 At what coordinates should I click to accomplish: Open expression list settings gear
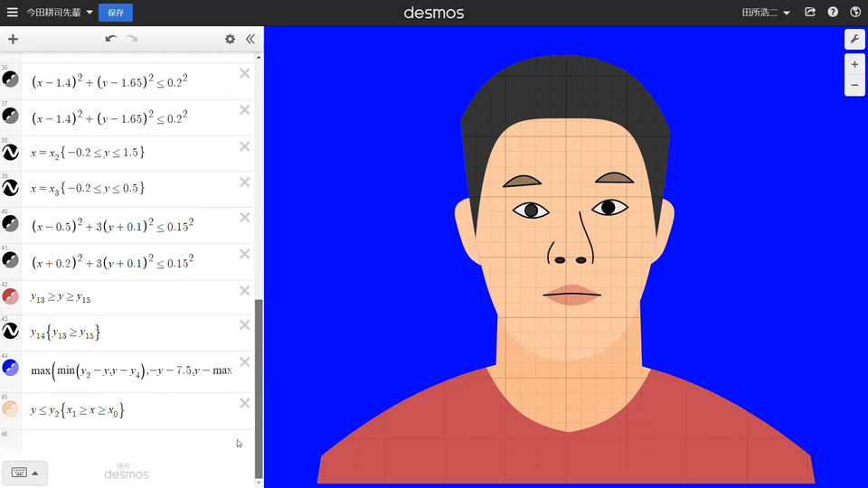click(230, 39)
